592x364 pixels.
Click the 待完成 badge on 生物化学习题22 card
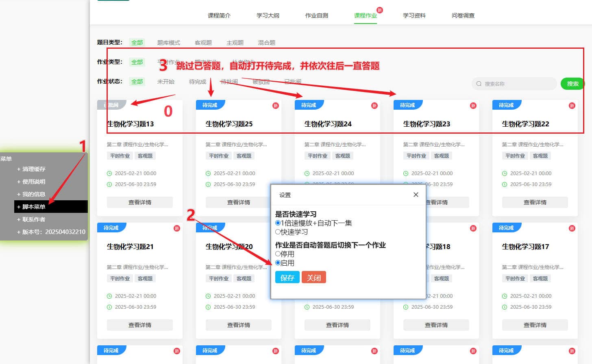(507, 105)
